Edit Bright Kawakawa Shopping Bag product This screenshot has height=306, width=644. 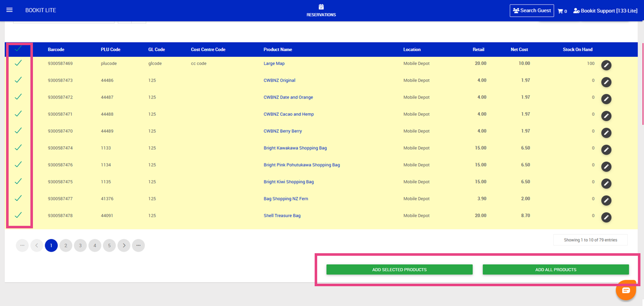click(x=606, y=150)
